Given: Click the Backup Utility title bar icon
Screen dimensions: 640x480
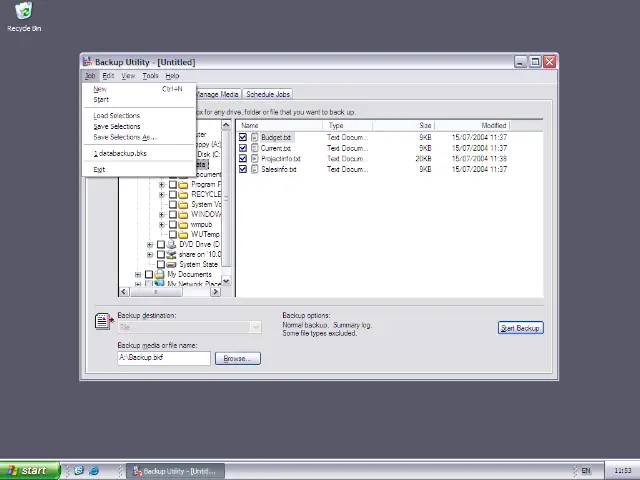Looking at the screenshot, I should click(x=87, y=62).
